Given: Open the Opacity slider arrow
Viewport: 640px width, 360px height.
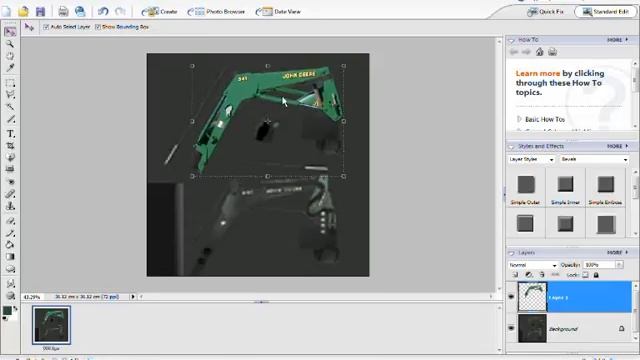Looking at the screenshot, I should click(x=619, y=265).
